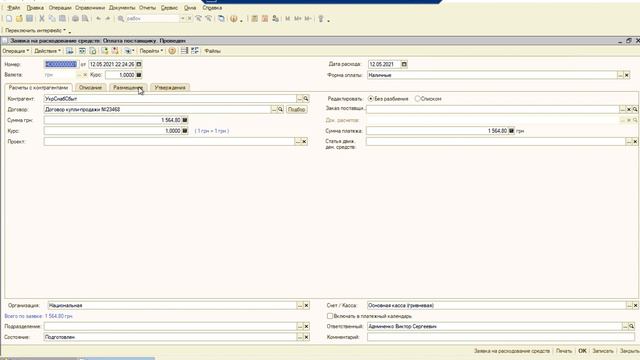Screen dimensions: 640x360
Task: Click the Open file folder icon
Action: click(19, 19)
